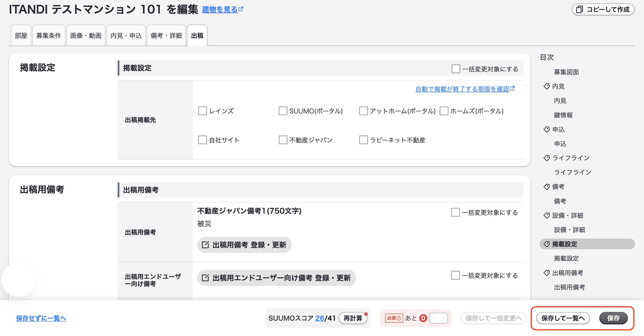Click external icon after 期限を確認 link
The image size is (644, 336).
512,88
